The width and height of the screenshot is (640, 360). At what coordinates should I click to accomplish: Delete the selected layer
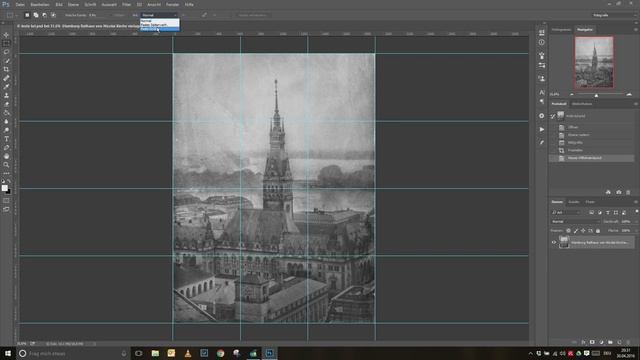click(628, 342)
